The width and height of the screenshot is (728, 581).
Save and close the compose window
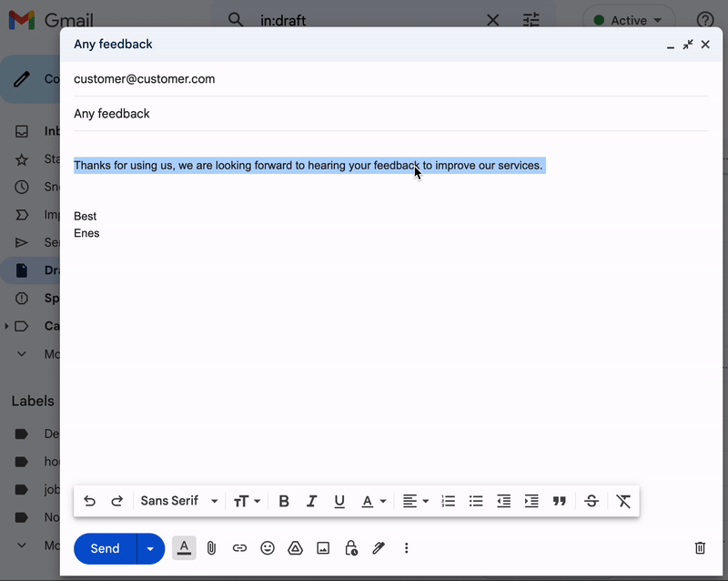pos(705,44)
